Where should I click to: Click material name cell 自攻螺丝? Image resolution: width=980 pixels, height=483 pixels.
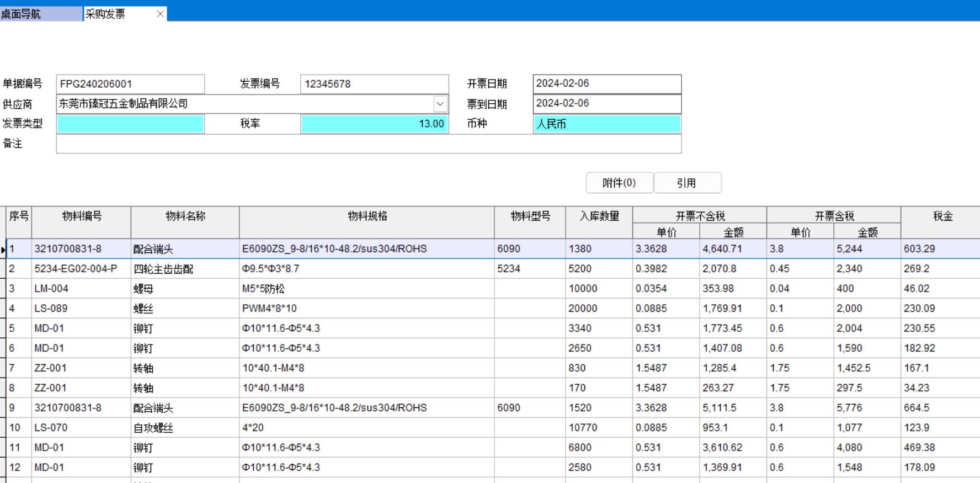(153, 428)
